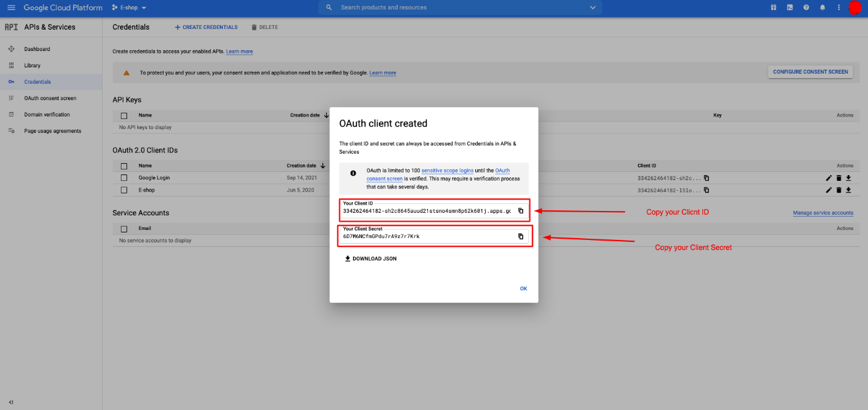Copy Your Client Secret with copy icon
Screen dimensions: 868x410
[521, 236]
